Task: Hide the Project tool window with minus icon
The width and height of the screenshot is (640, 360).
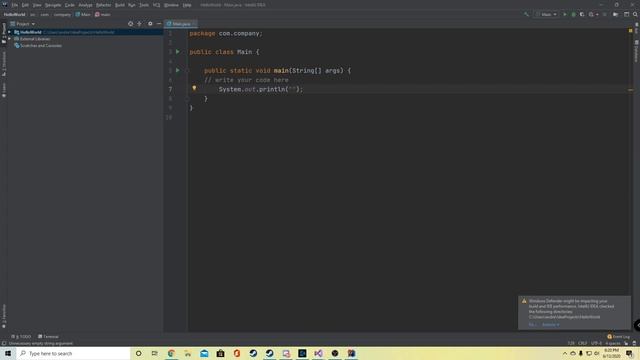Action: coord(159,24)
